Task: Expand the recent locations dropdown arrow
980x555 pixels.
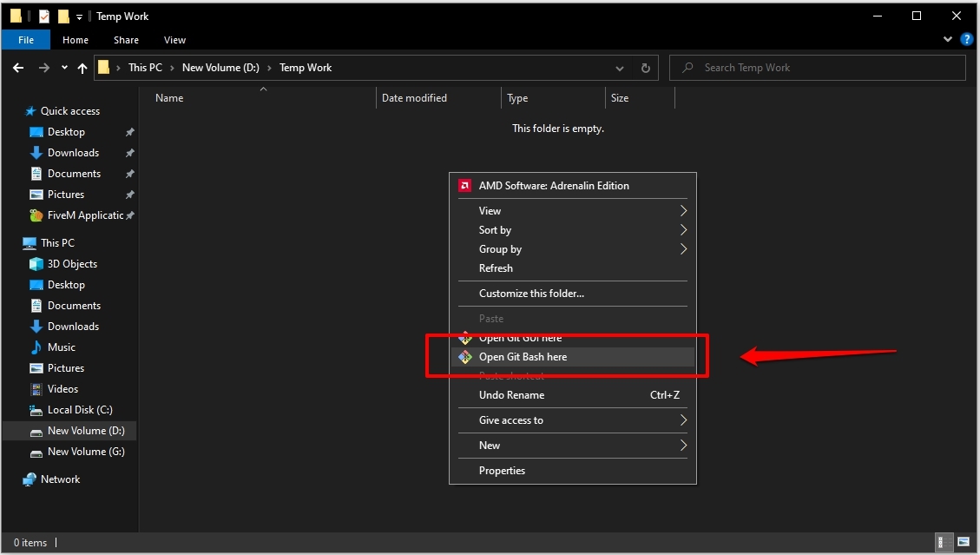Action: coord(64,68)
